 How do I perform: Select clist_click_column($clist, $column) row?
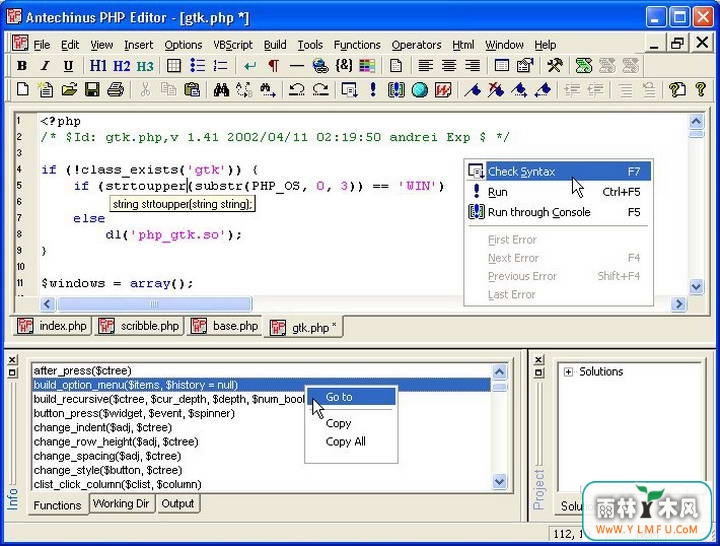tap(261, 484)
